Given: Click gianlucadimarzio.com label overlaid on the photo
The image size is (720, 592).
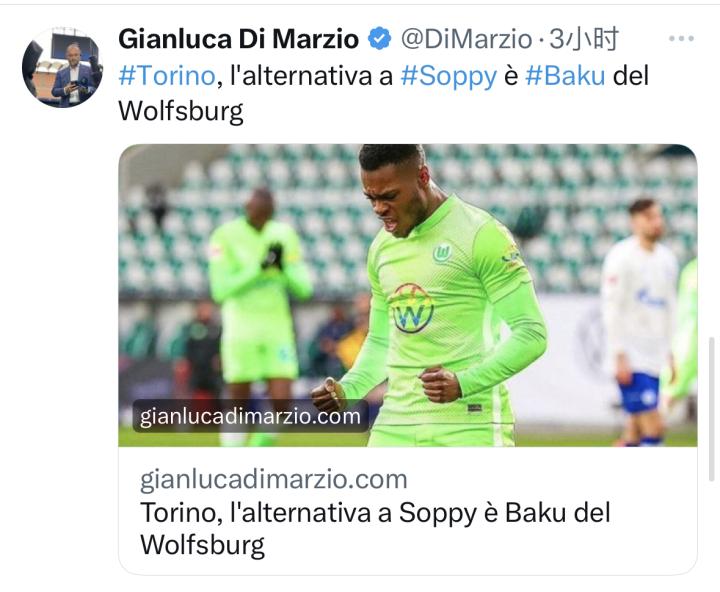Looking at the screenshot, I should click(250, 416).
